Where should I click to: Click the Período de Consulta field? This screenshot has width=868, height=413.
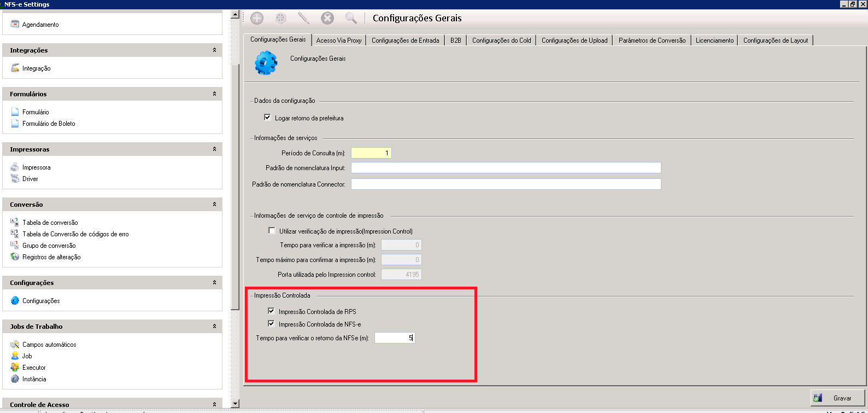(x=371, y=153)
